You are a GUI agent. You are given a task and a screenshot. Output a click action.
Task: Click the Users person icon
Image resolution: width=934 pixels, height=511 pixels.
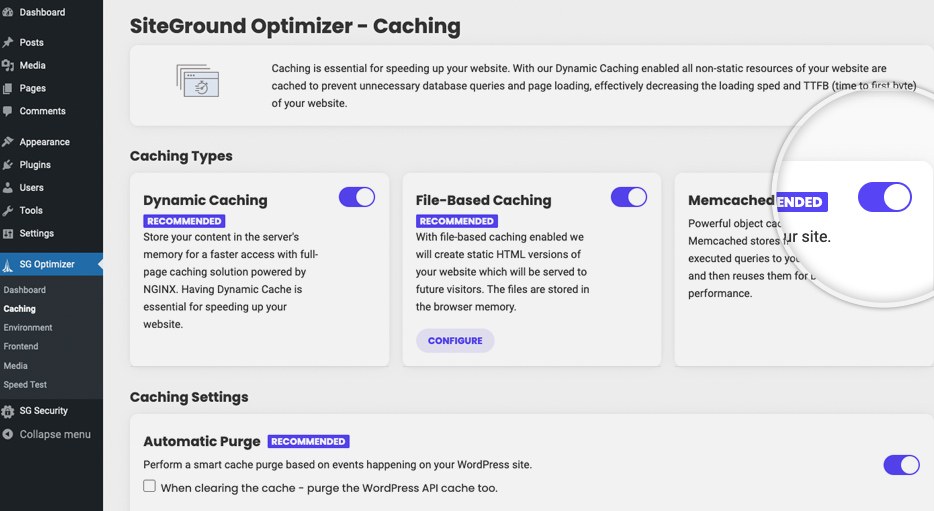pos(8,188)
